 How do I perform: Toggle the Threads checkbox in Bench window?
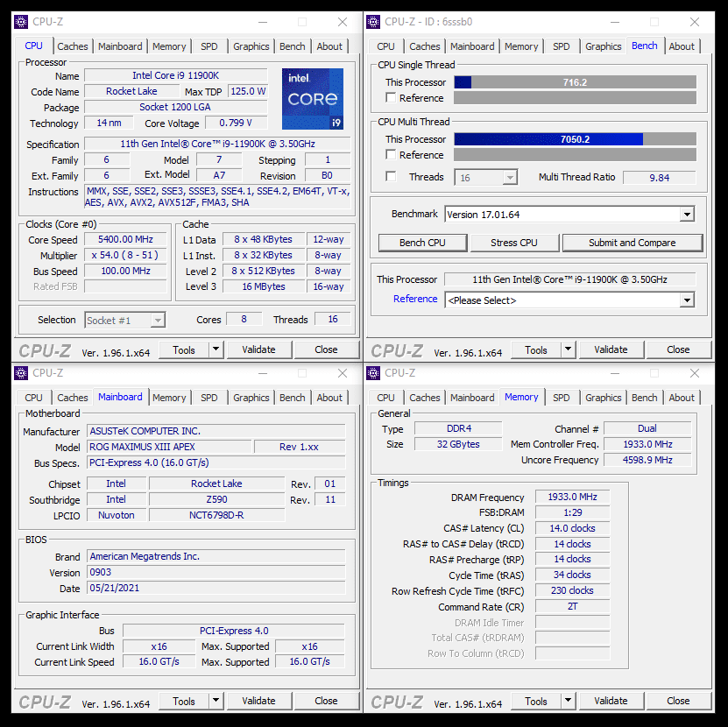click(x=391, y=177)
